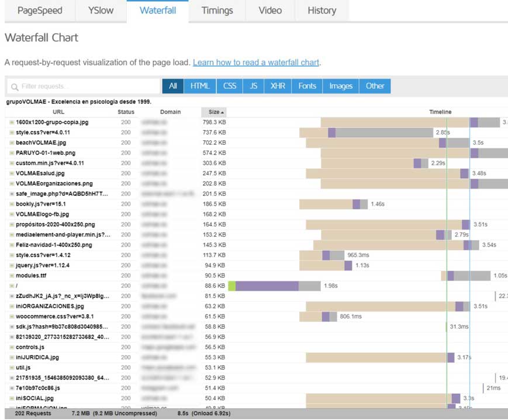The image size is (508, 420).
Task: Switch to the PageSpeed tab
Action: click(40, 11)
